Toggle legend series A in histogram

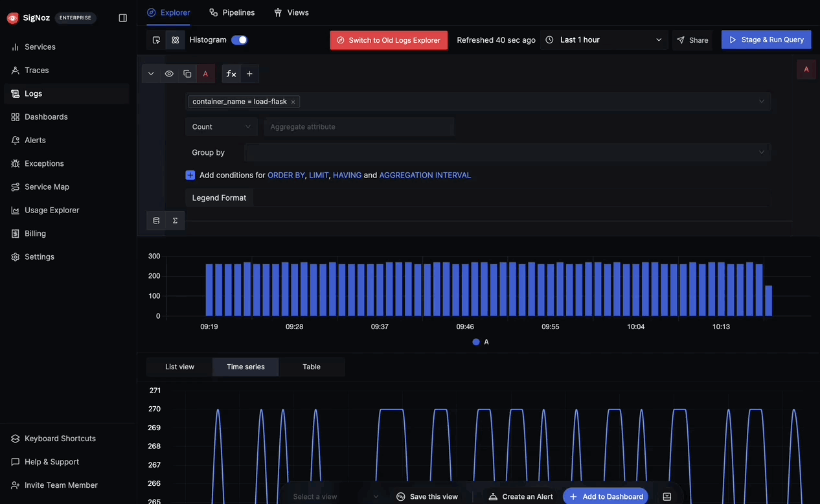click(481, 341)
